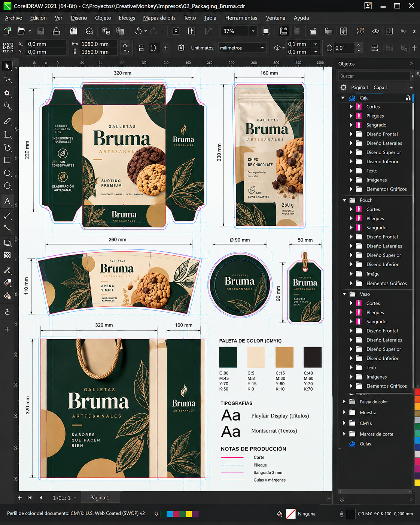Open the Archivo menu

point(13,18)
